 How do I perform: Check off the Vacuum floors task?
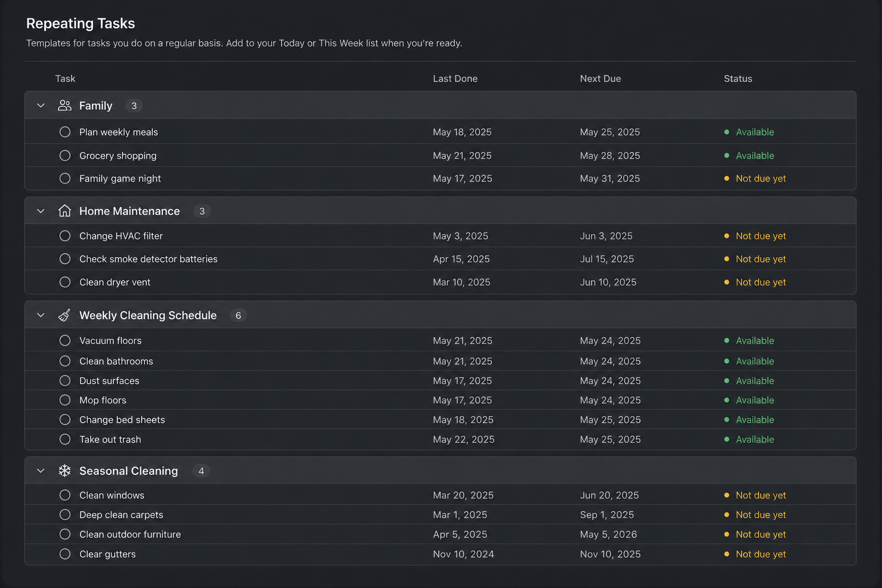tap(65, 341)
